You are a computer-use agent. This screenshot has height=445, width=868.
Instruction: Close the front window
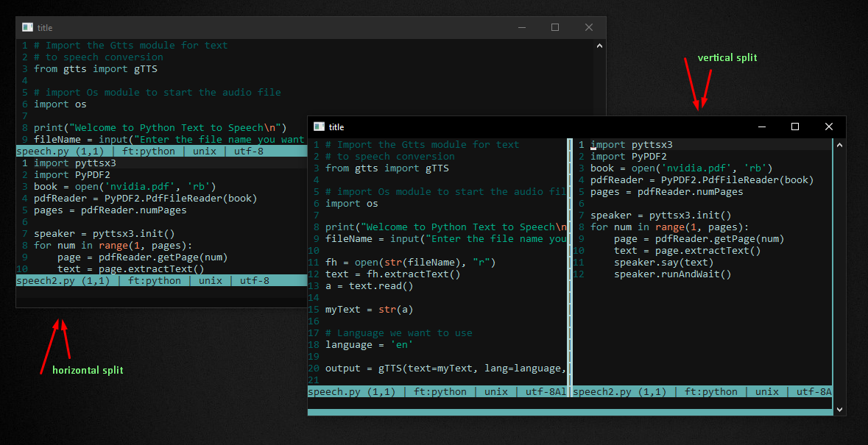coord(829,127)
